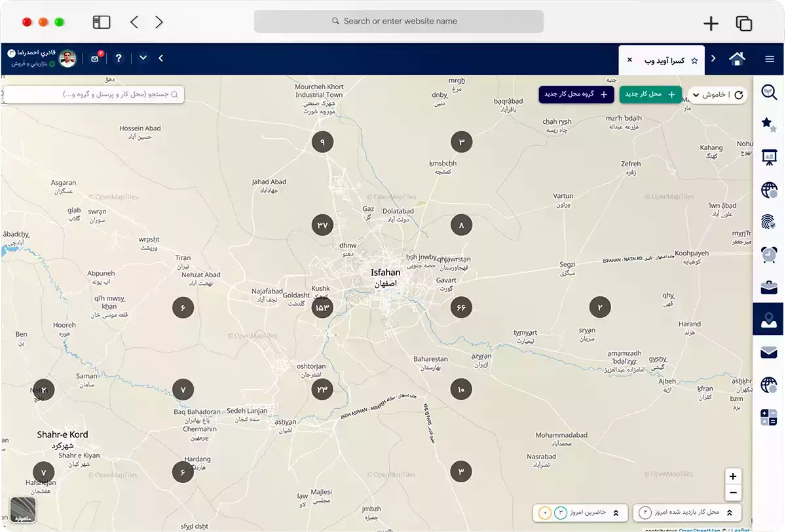Image resolution: width=786 pixels, height=532 pixels.
Task: Select the map cluster marker ۶۶
Action: [x=461, y=307]
